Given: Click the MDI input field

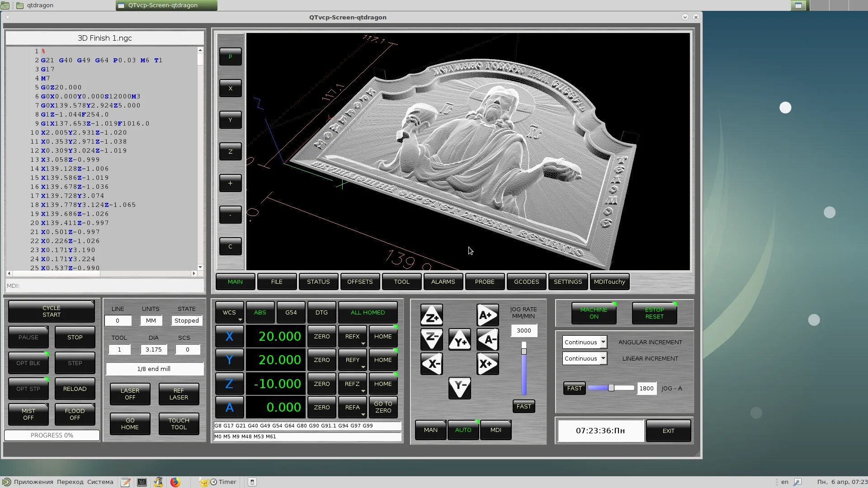Looking at the screenshot, I should pos(104,286).
